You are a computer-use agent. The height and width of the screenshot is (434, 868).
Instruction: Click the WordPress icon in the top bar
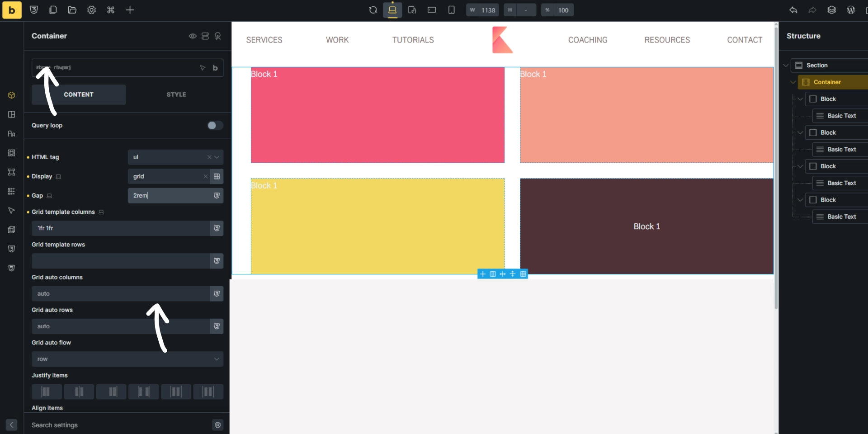click(850, 10)
